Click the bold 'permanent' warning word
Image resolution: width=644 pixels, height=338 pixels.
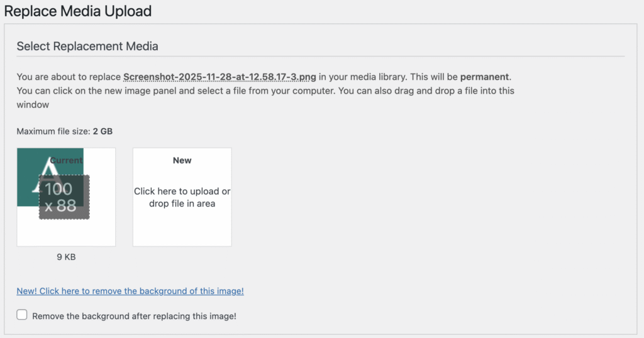[x=485, y=77]
